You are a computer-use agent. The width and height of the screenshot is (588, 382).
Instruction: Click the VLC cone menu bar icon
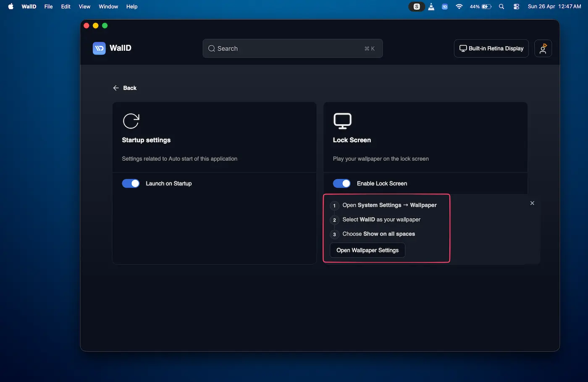pos(431,7)
